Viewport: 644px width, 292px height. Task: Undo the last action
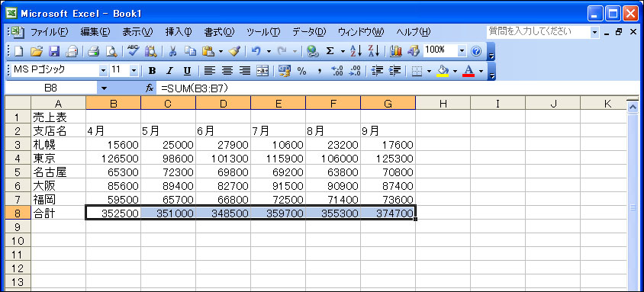(x=256, y=51)
